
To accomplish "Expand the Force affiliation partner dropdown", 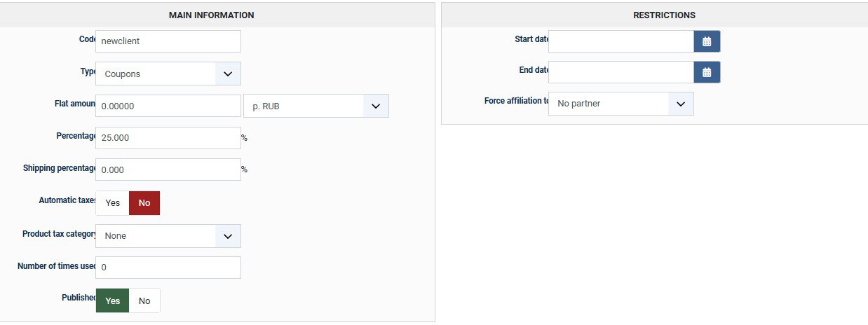I will [x=621, y=104].
